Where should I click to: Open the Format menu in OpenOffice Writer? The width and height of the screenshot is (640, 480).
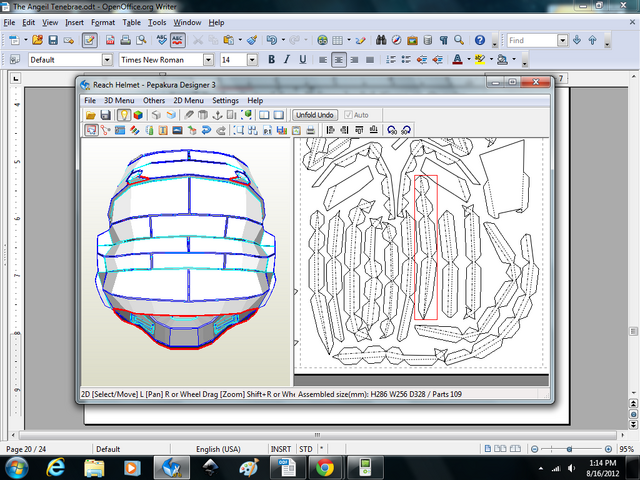[x=103, y=22]
